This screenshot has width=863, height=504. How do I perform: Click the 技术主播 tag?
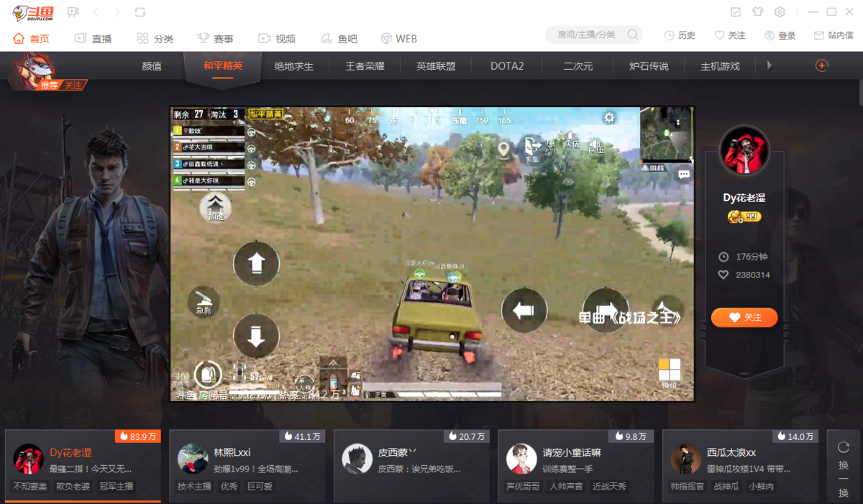click(x=194, y=486)
